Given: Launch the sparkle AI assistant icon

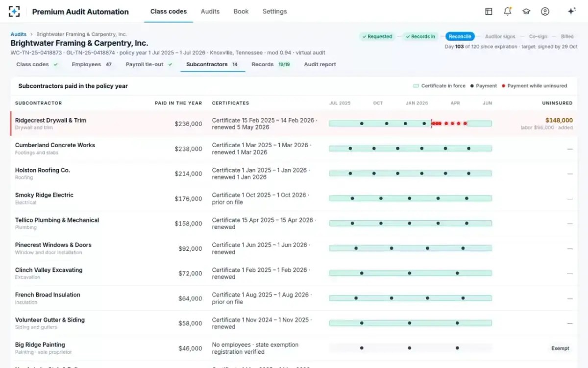Looking at the screenshot, I should (x=571, y=11).
